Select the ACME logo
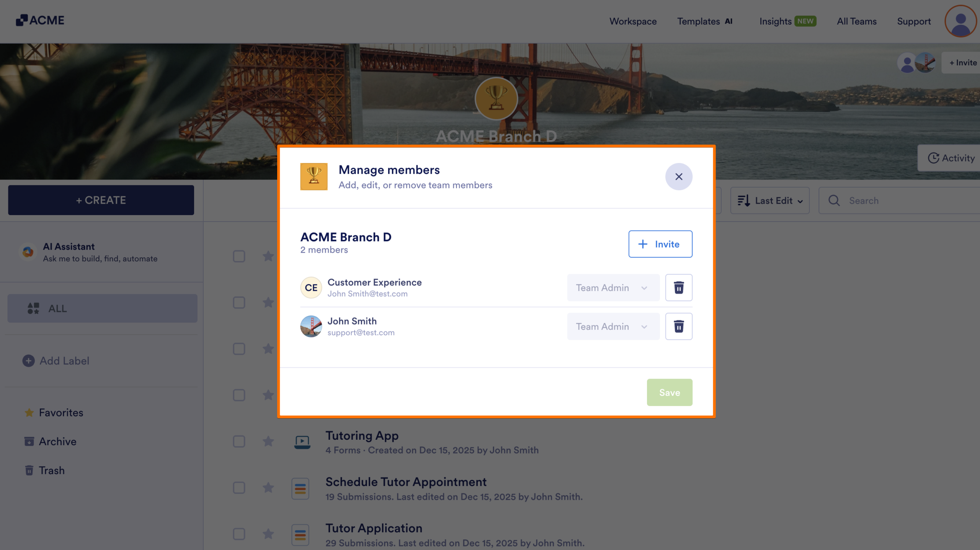980x550 pixels. pyautogui.click(x=40, y=20)
